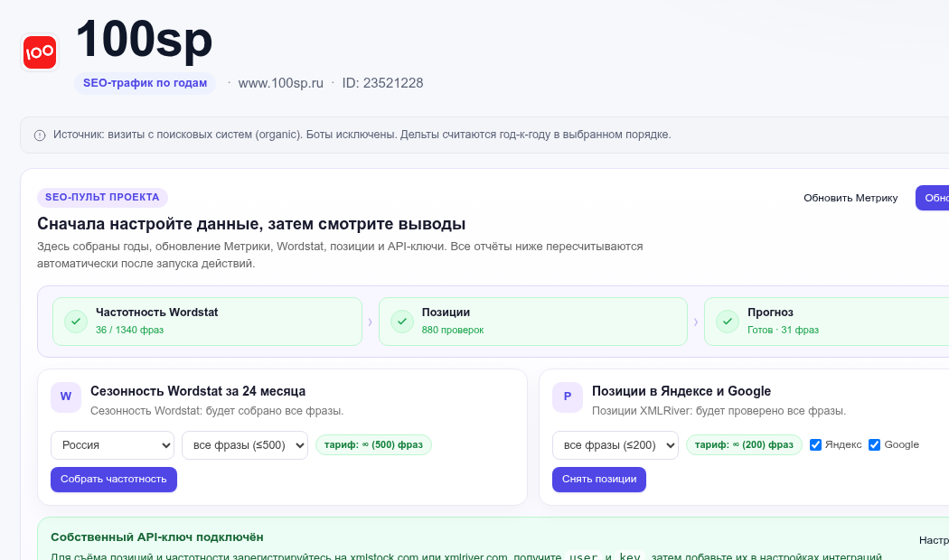
Task: Open the Россия region dropdown
Action: click(113, 445)
